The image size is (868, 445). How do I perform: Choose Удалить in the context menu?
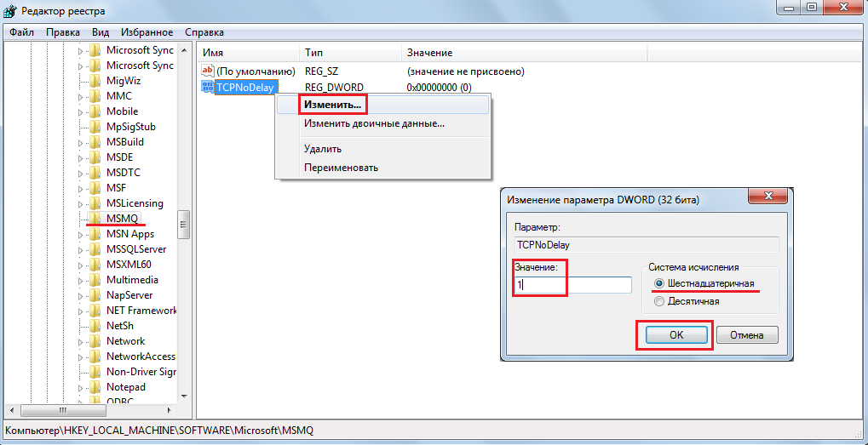(382, 149)
